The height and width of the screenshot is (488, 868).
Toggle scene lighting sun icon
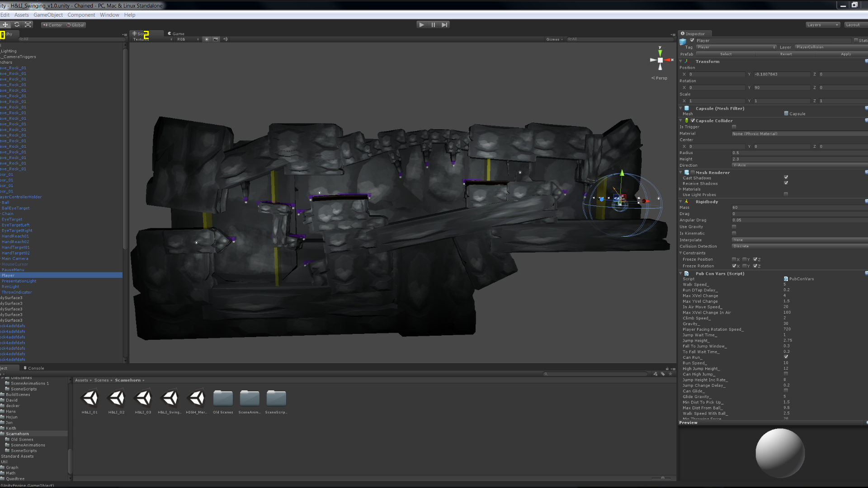coord(207,39)
